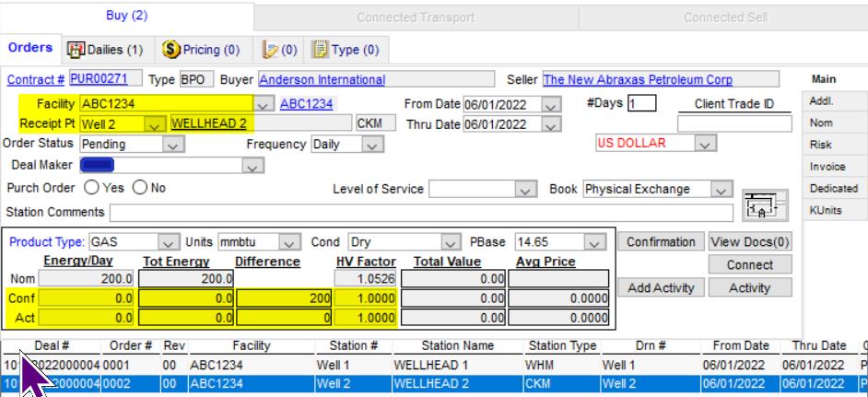Open the Pricing tab with dollar icon
The image size is (868, 397).
pos(199,48)
